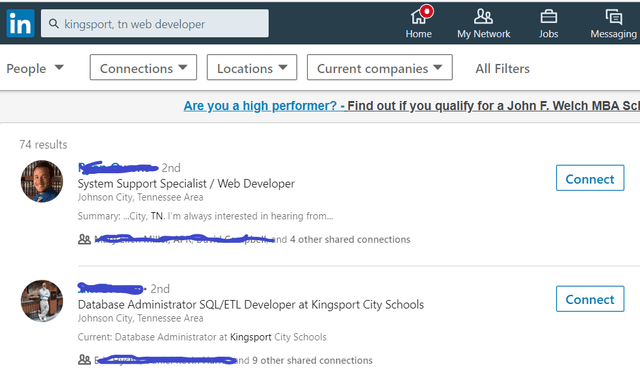Image resolution: width=640 pixels, height=377 pixels.
Task: Open Jobs from the navigation bar
Action: [548, 23]
